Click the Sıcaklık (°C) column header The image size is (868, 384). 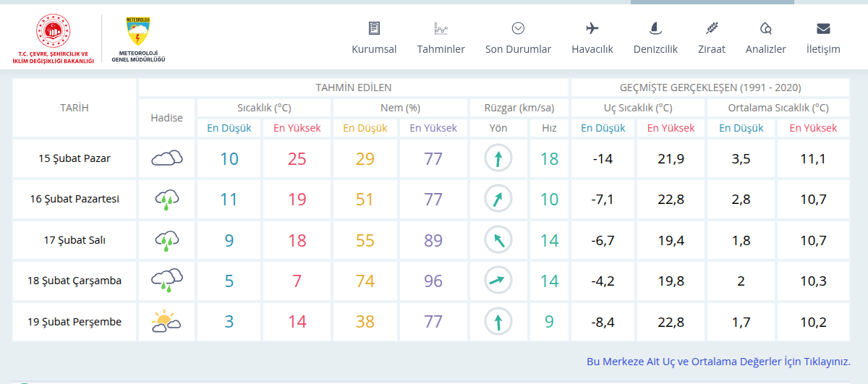click(x=264, y=108)
